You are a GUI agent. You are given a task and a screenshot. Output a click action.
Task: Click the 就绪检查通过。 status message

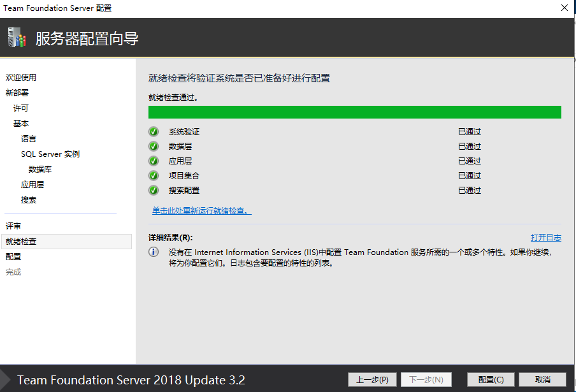tap(173, 98)
